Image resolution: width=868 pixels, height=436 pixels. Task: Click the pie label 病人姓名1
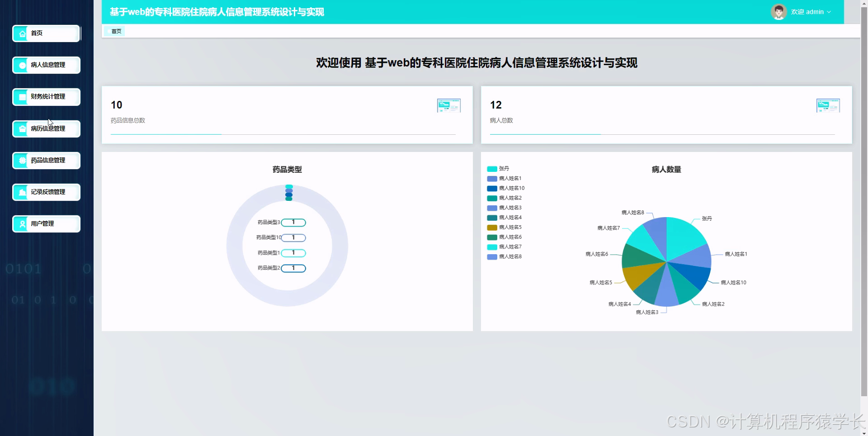click(x=736, y=254)
